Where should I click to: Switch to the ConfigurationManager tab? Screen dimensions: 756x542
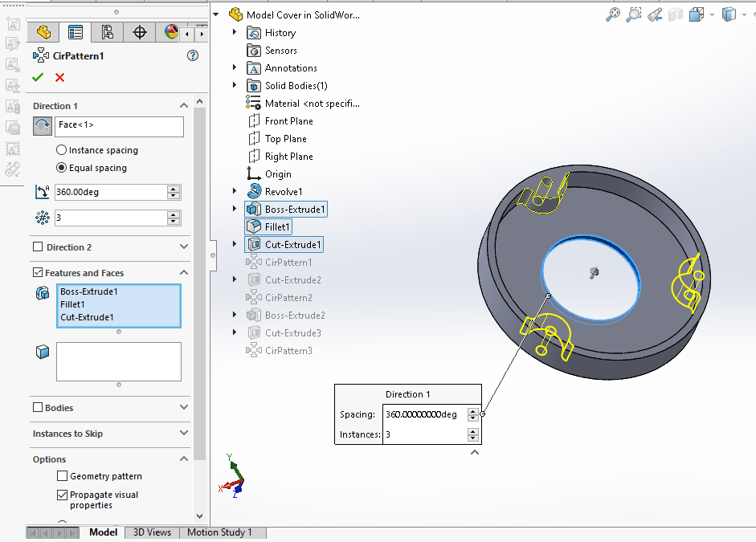pyautogui.click(x=107, y=32)
